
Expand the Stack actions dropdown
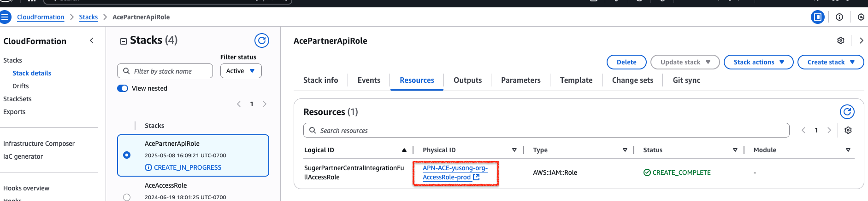point(758,62)
